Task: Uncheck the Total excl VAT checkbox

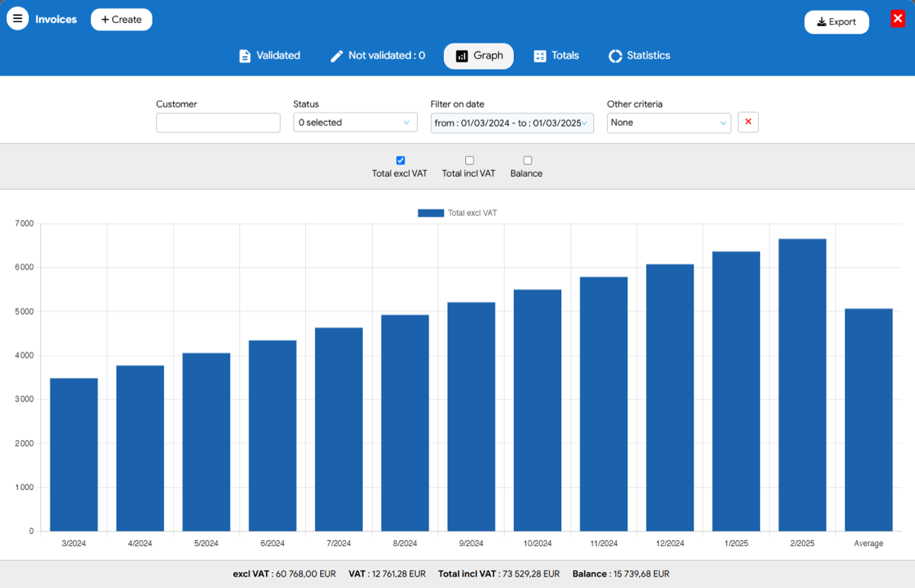Action: coord(400,160)
